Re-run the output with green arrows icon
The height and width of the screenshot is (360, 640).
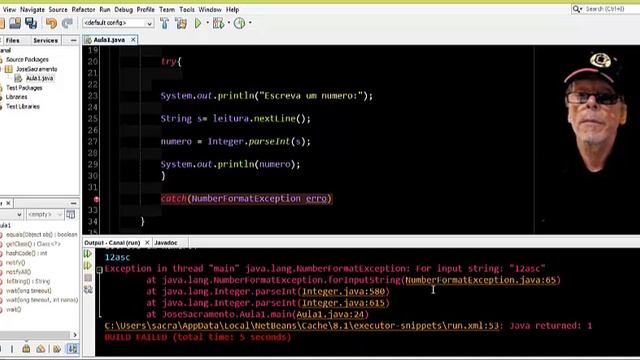pyautogui.click(x=88, y=254)
